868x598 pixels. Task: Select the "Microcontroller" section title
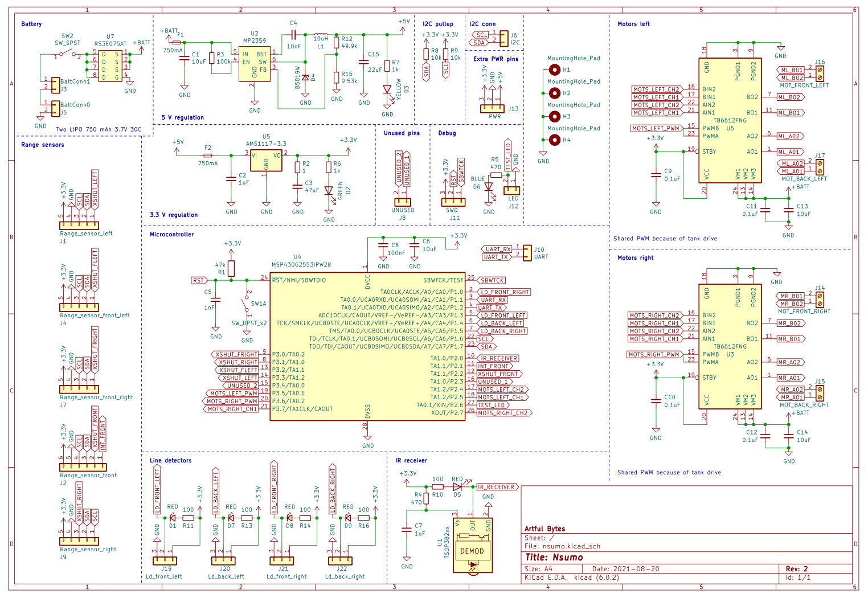[171, 234]
